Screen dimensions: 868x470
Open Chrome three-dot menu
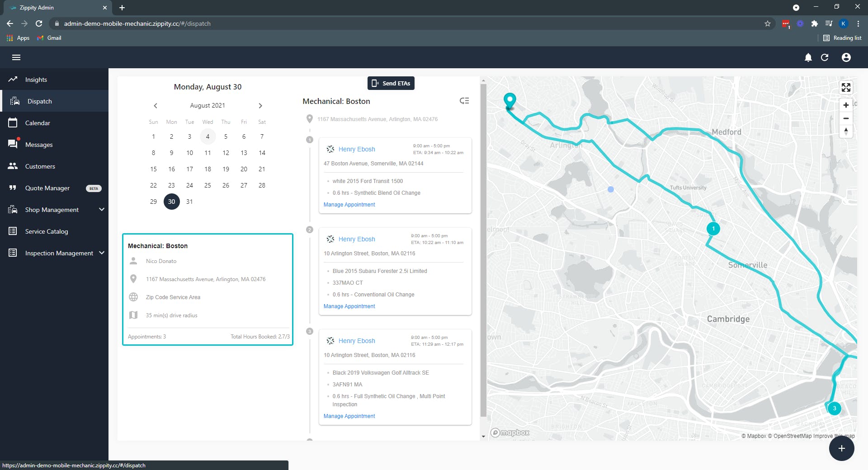(x=858, y=23)
